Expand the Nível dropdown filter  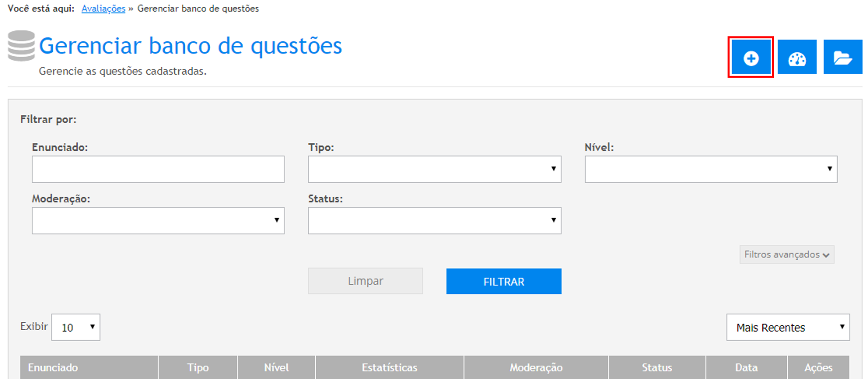click(x=711, y=169)
